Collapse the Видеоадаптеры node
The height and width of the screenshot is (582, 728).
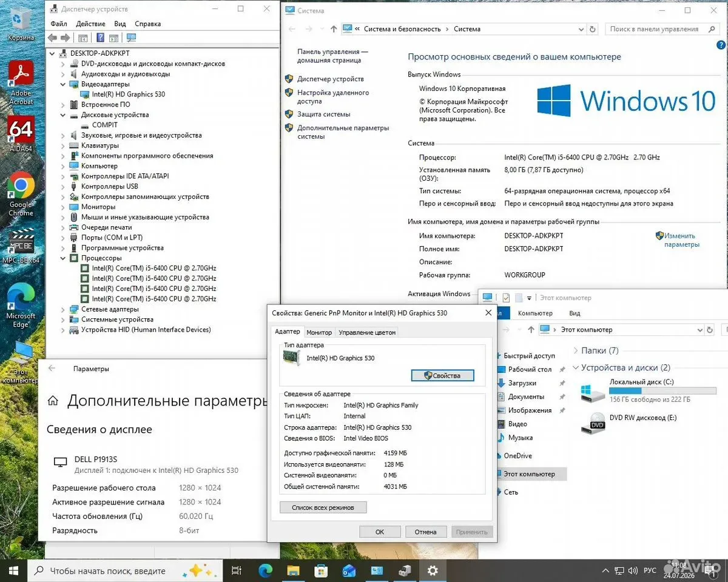coord(63,84)
